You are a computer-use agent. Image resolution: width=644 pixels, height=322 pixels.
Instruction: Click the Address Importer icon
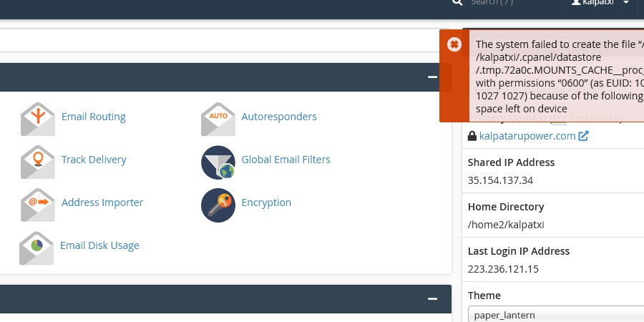click(x=37, y=205)
